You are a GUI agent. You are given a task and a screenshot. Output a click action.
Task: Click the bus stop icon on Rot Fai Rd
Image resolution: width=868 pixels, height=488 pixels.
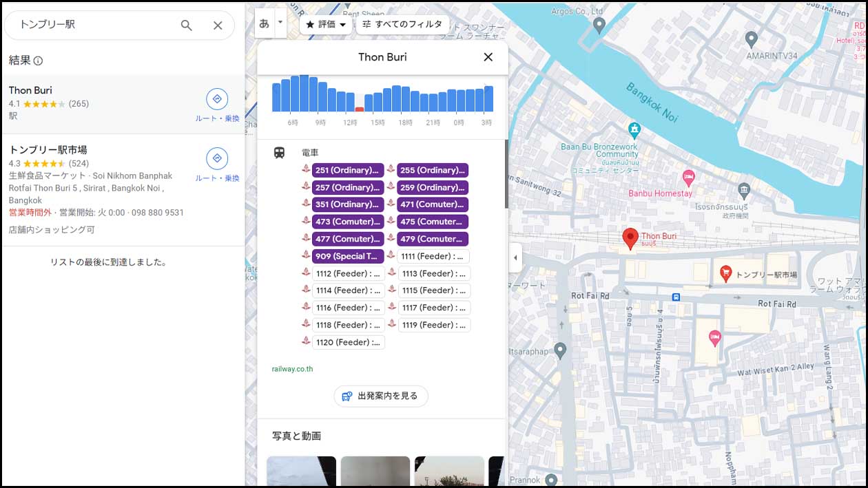(x=676, y=297)
